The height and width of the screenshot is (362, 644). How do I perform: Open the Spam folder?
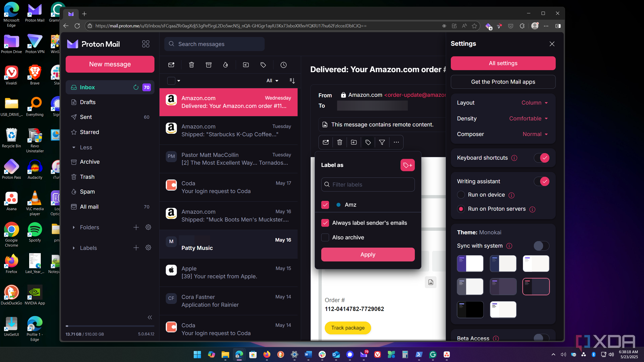coord(110,192)
